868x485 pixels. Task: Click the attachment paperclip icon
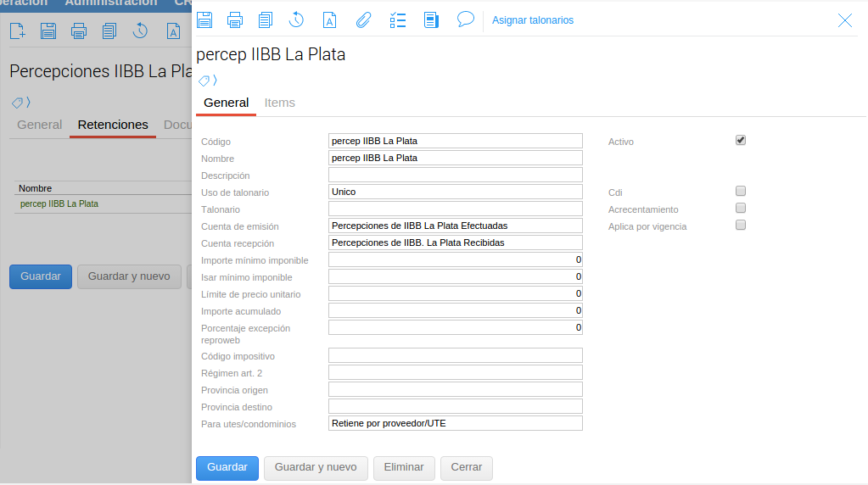[363, 20]
